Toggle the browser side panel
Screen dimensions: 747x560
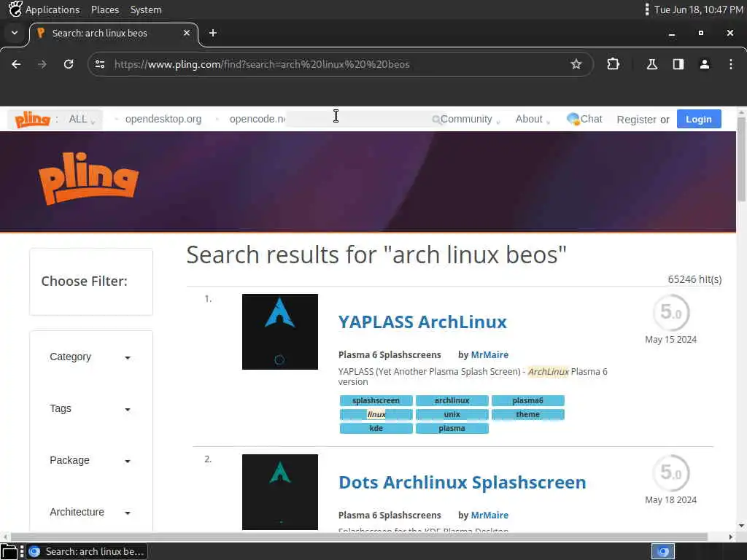[x=678, y=64]
